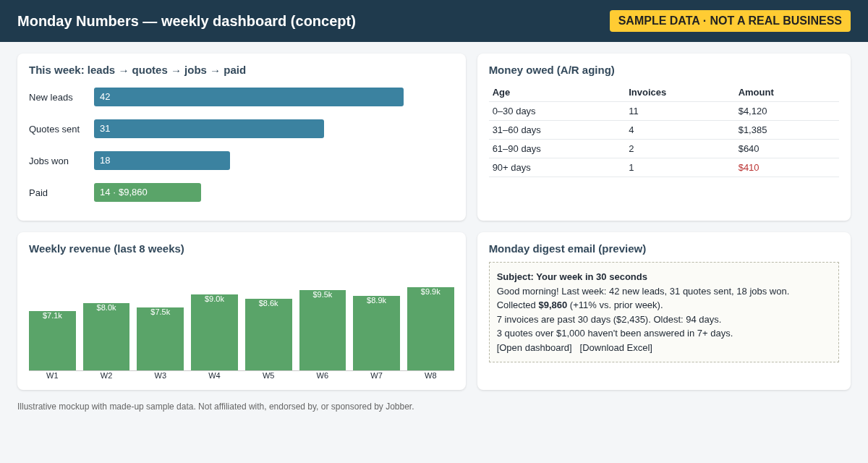
Task: Select the W3 revenue bar of $7.5k
Action: [x=160, y=339]
